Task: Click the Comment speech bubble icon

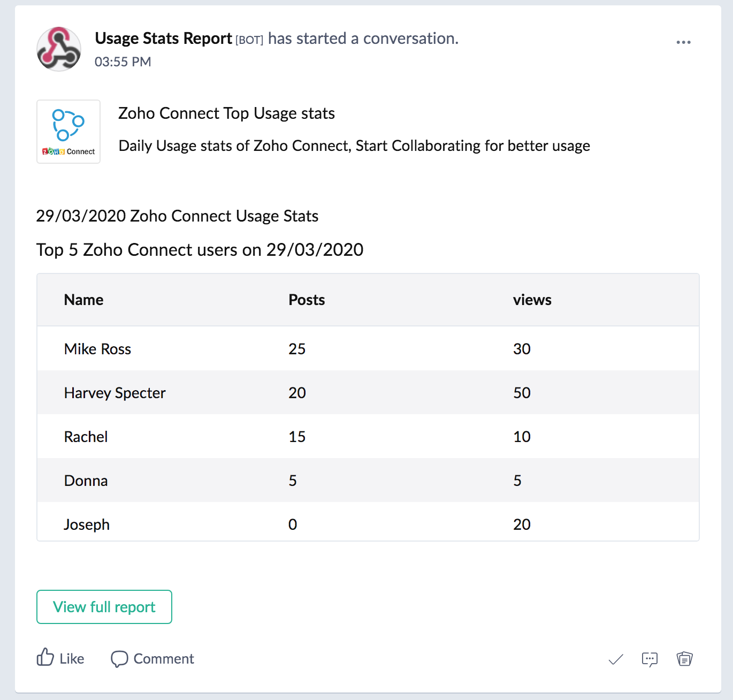Action: [119, 659]
